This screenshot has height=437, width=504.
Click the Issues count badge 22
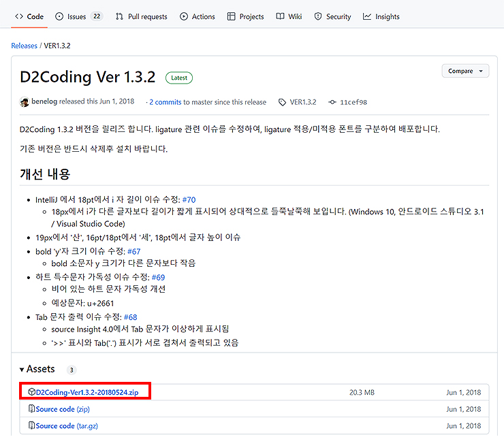point(97,16)
